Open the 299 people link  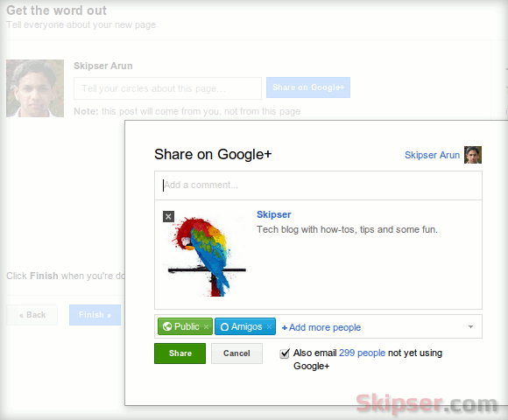coord(362,353)
